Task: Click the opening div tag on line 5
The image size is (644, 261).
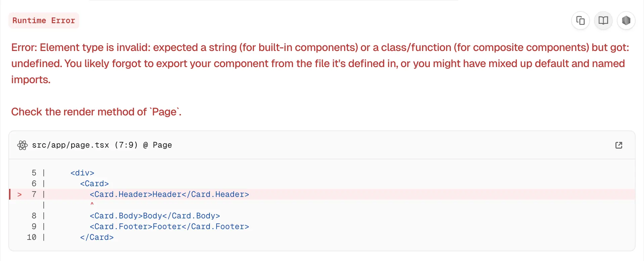Action: (x=82, y=173)
